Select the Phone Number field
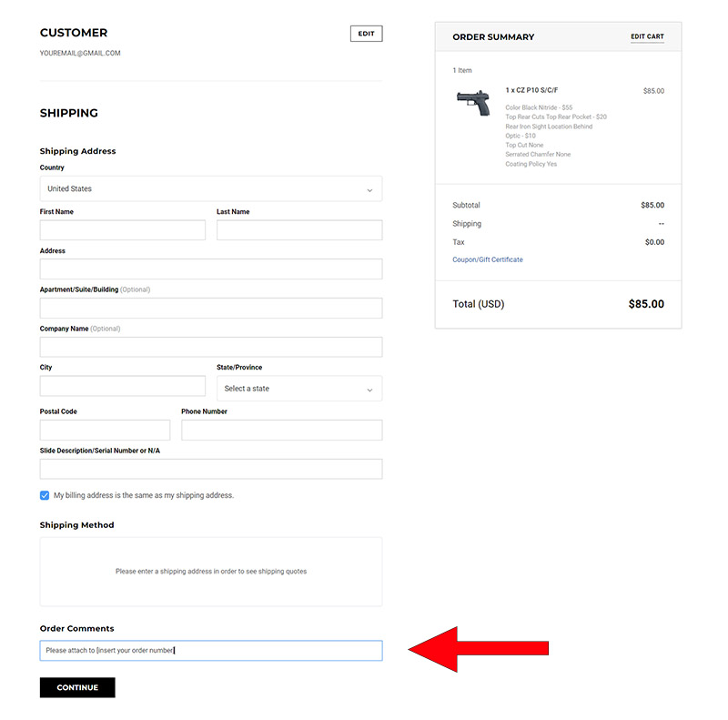728x720 pixels. click(x=281, y=430)
